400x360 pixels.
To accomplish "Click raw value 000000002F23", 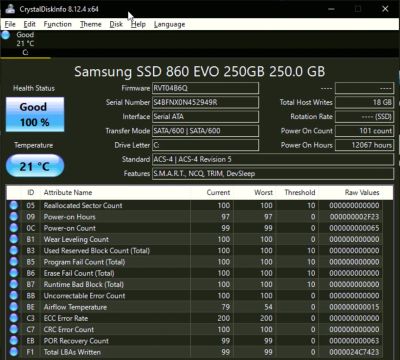I will [x=354, y=217].
